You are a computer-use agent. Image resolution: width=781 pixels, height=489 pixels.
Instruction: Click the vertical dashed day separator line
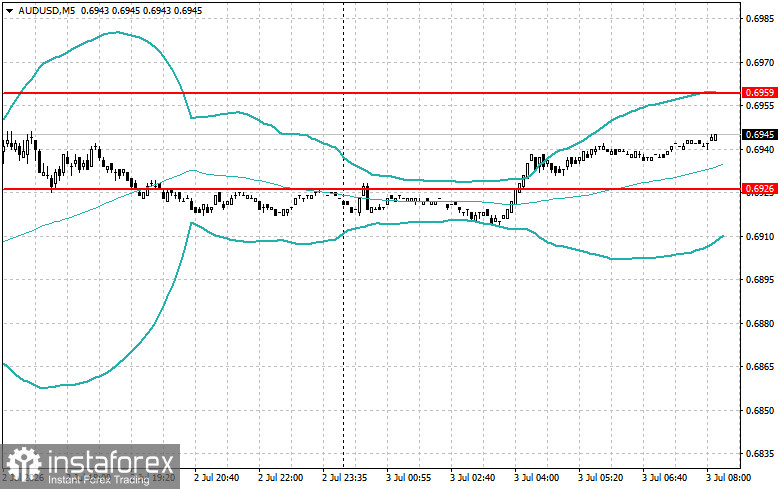click(343, 234)
